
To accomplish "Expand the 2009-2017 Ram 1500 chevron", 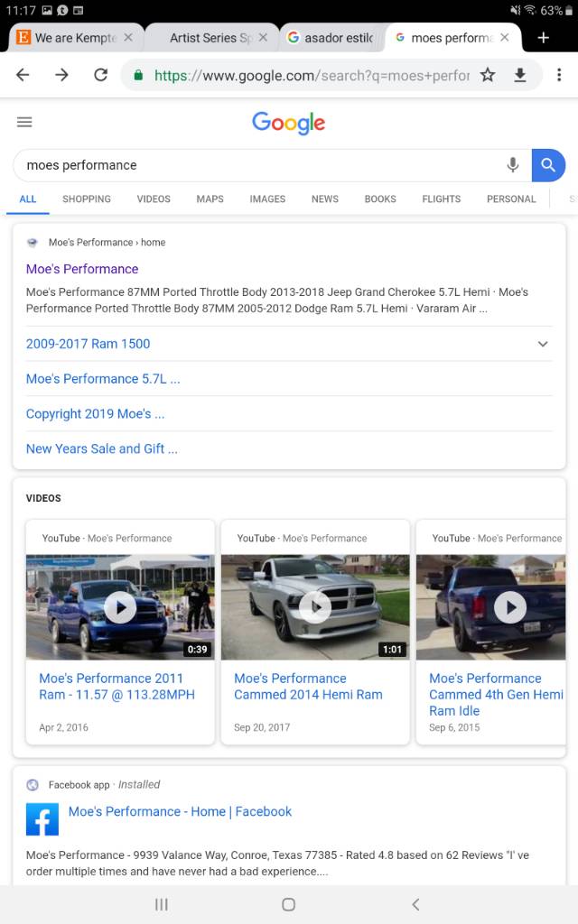I will point(543,344).
